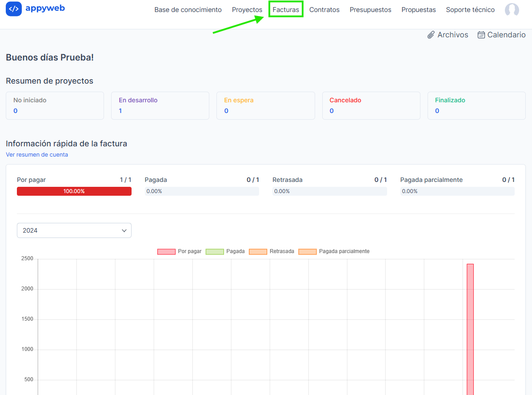Click the Archivos paperclip icon

pyautogui.click(x=431, y=35)
